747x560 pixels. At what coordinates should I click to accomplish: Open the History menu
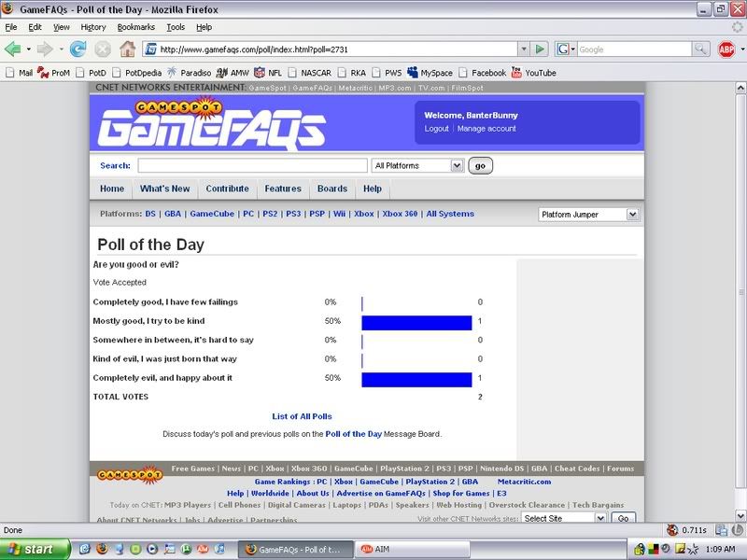(x=92, y=27)
